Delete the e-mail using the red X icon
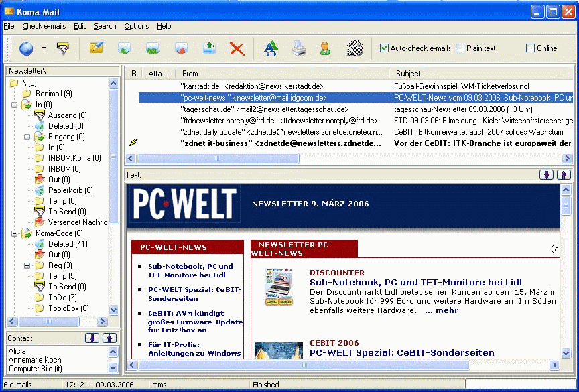Viewport: 579px width, 392px height. coord(237,48)
